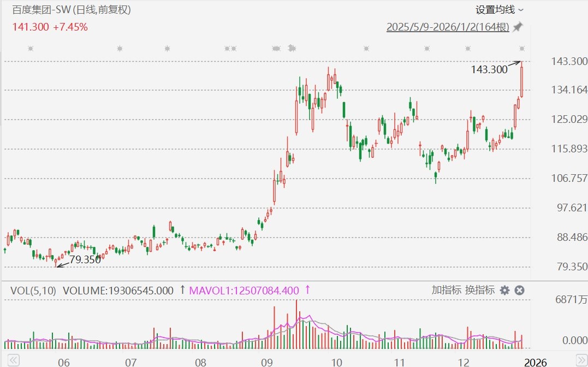
Task: Click the tallest volume bar in September
Action: 297,323
